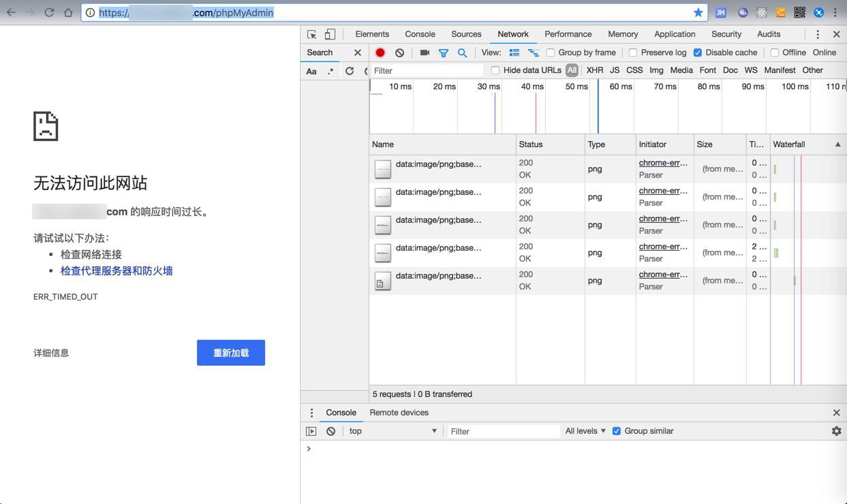Viewport: 847px width, 504px height.
Task: Open the Security tab
Action: 726,34
